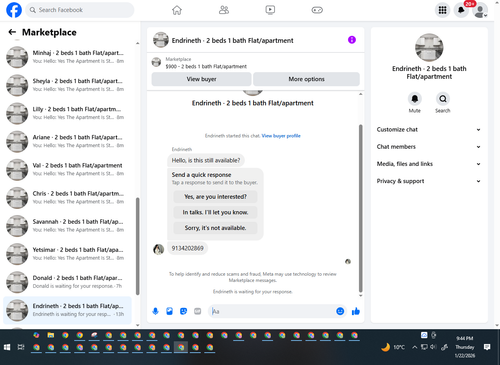
Task: Send quick reply "Yes, are you interested?"
Action: [x=215, y=197]
